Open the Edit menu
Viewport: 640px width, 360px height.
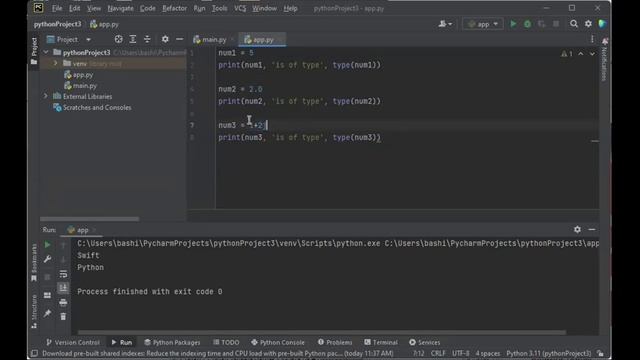click(74, 8)
